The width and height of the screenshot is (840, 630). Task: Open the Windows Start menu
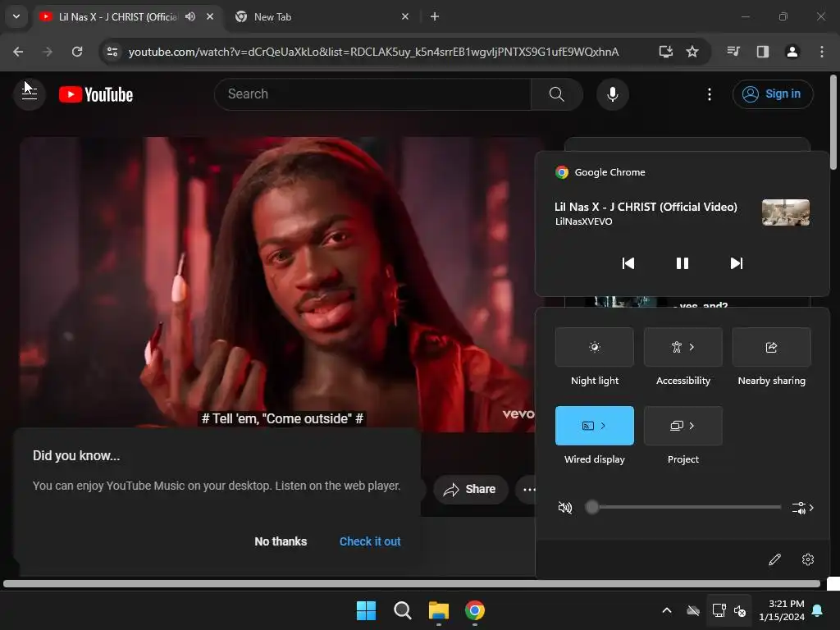coord(367,610)
